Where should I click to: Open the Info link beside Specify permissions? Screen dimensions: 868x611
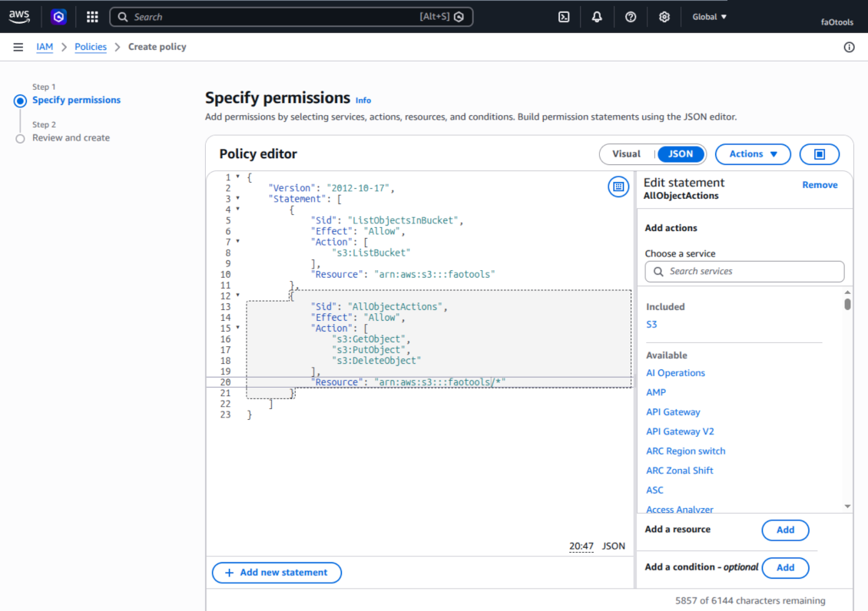pos(363,101)
